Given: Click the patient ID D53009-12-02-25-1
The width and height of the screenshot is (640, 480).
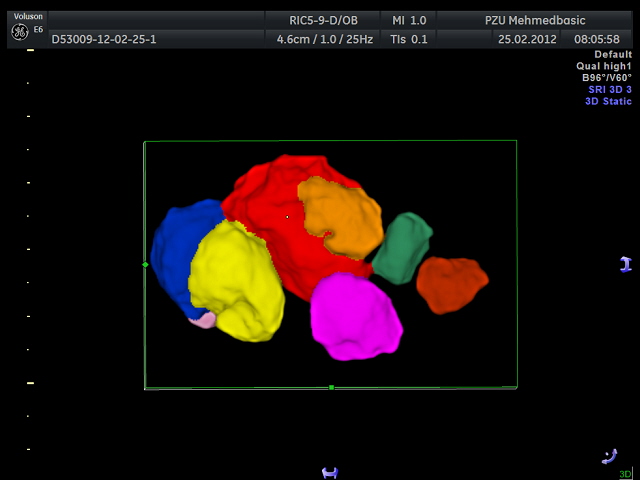Looking at the screenshot, I should pos(104,39).
